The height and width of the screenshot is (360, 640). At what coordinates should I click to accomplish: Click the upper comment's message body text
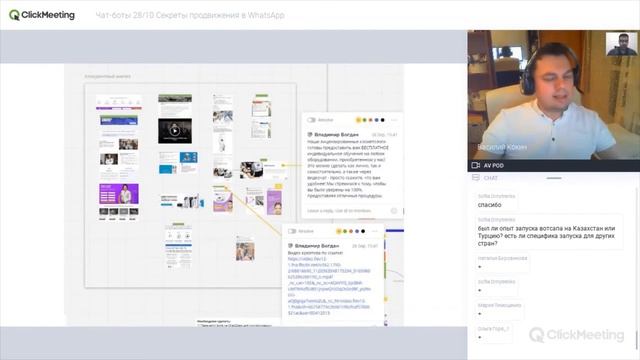(x=348, y=169)
